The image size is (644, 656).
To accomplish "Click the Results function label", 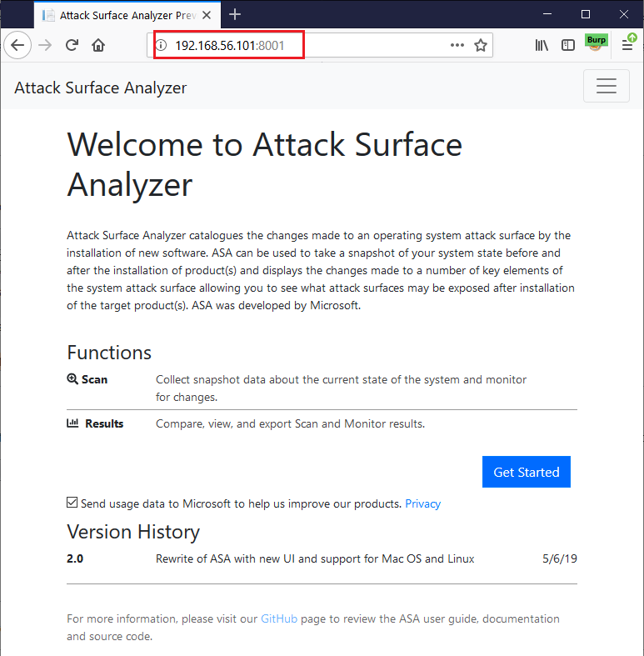I will click(x=104, y=423).
